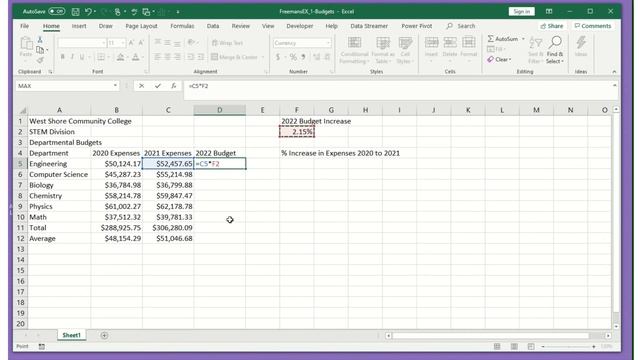Screen dimensions: 640x360
Task: Toggle Wrap Text
Action: click(x=227, y=43)
